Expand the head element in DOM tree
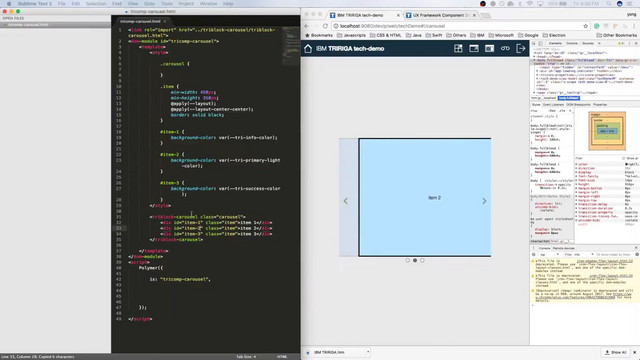 [x=534, y=57]
